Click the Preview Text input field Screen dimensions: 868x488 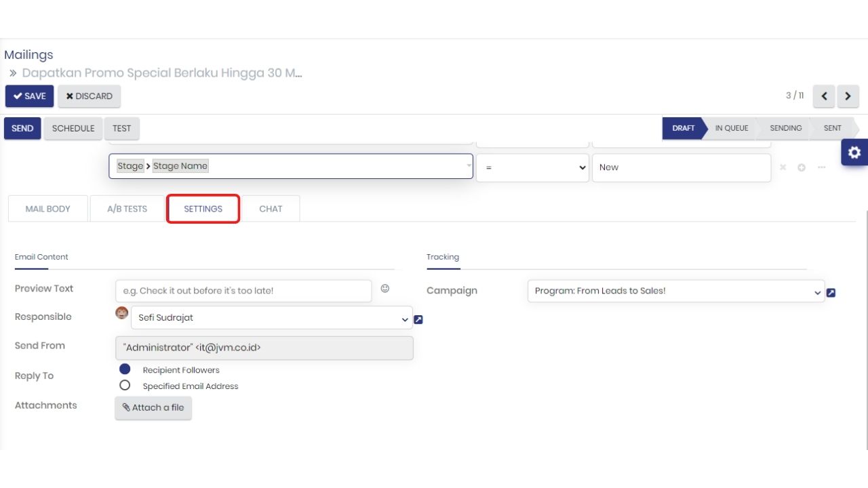[243, 291]
